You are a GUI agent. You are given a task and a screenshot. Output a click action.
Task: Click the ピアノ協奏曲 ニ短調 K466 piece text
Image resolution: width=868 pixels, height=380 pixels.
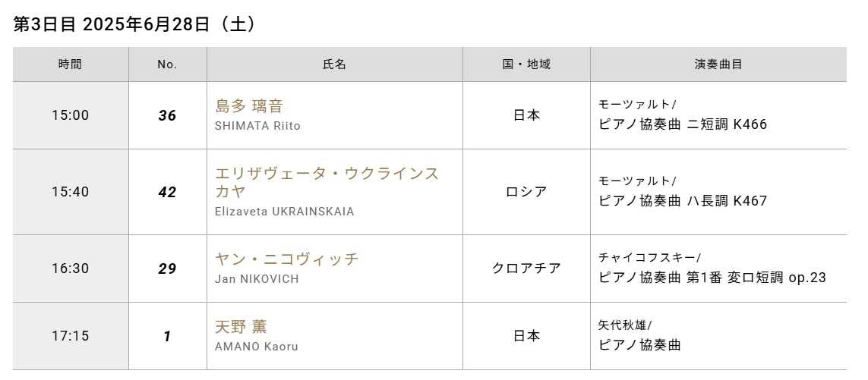[683, 124]
